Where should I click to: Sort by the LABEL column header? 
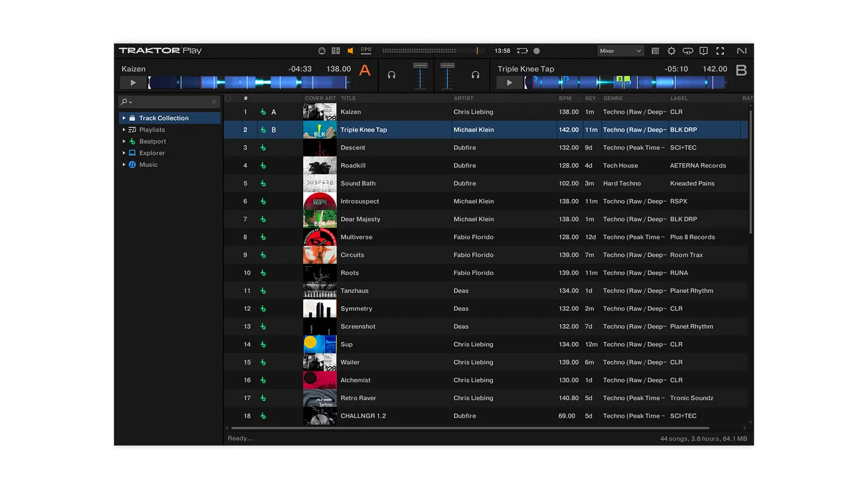[679, 98]
